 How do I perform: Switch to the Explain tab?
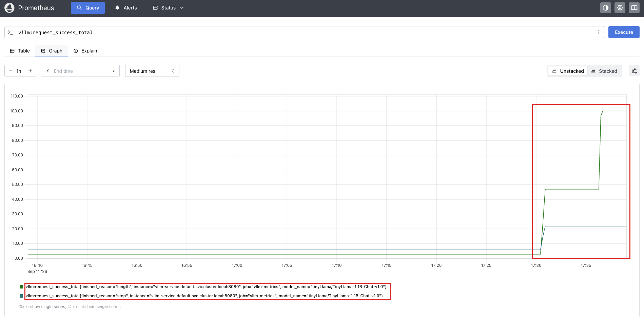85,51
